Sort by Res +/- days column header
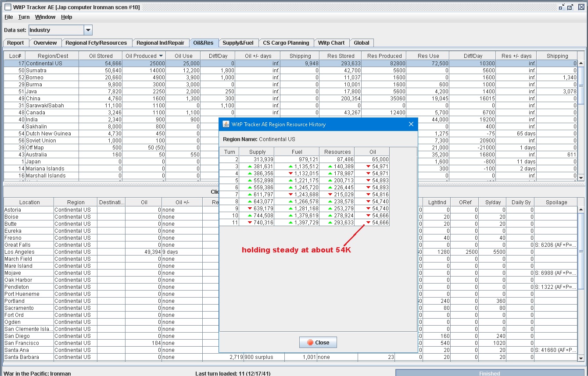Image resolution: width=588 pixels, height=376 pixels. 516,56
